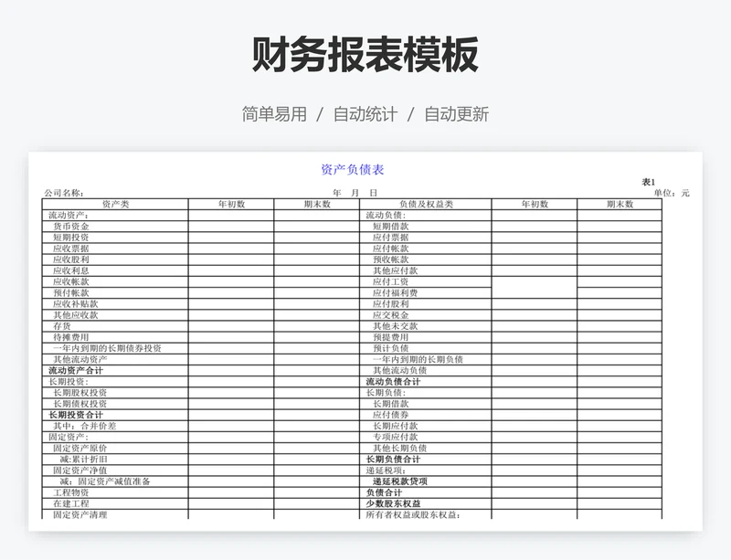
Task: Select the 应收股利 row label
Action: point(71,259)
